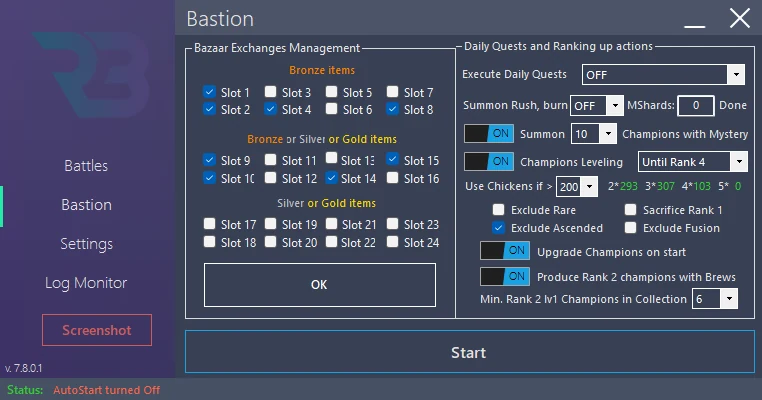The width and height of the screenshot is (762, 400).
Task: Check the Slot 20 checkbox
Action: tap(271, 242)
